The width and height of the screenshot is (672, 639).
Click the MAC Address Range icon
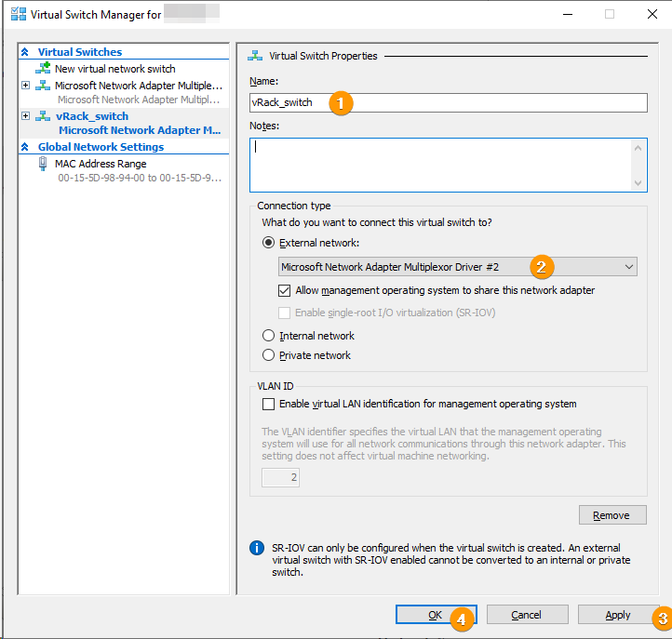[x=43, y=164]
